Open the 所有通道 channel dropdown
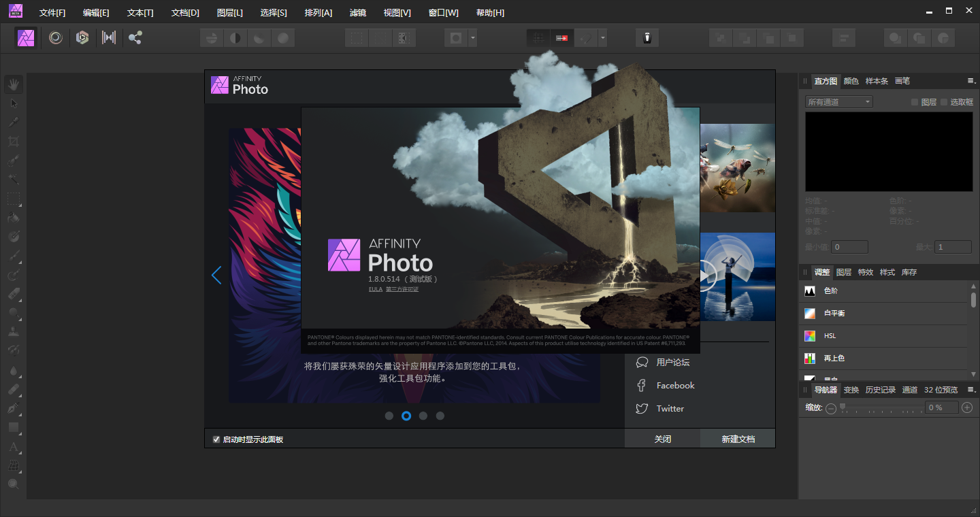The width and height of the screenshot is (980, 517). tap(839, 102)
